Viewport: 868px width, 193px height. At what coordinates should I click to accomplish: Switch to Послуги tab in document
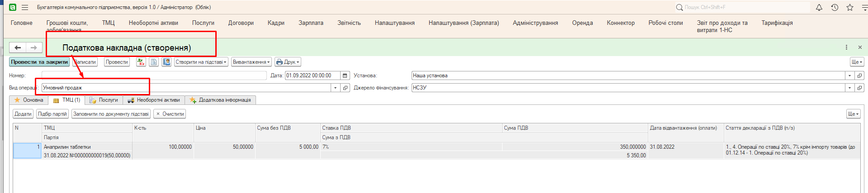click(104, 100)
